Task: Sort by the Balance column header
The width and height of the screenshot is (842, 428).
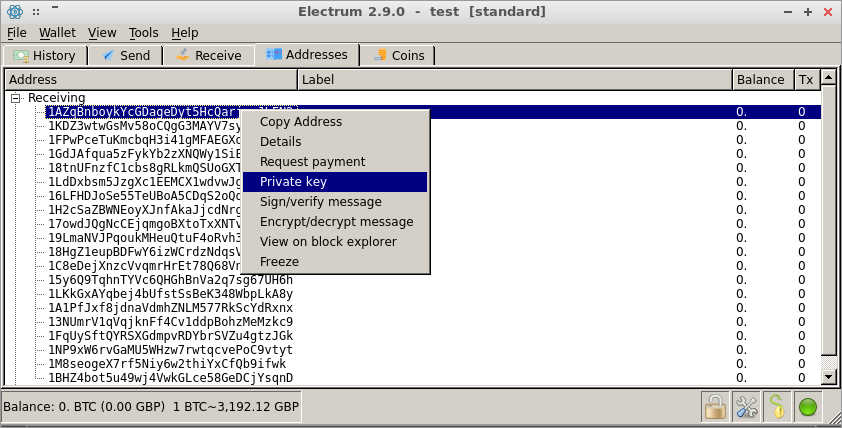Action: click(x=763, y=79)
